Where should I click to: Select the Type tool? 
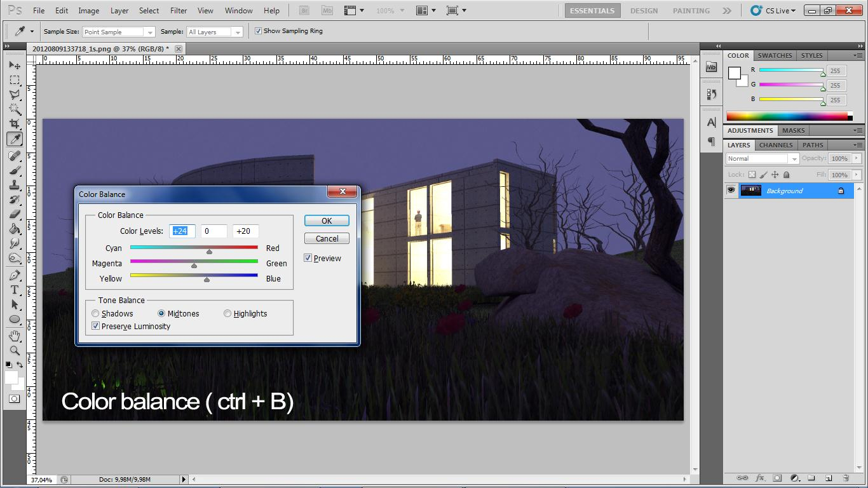pyautogui.click(x=15, y=290)
